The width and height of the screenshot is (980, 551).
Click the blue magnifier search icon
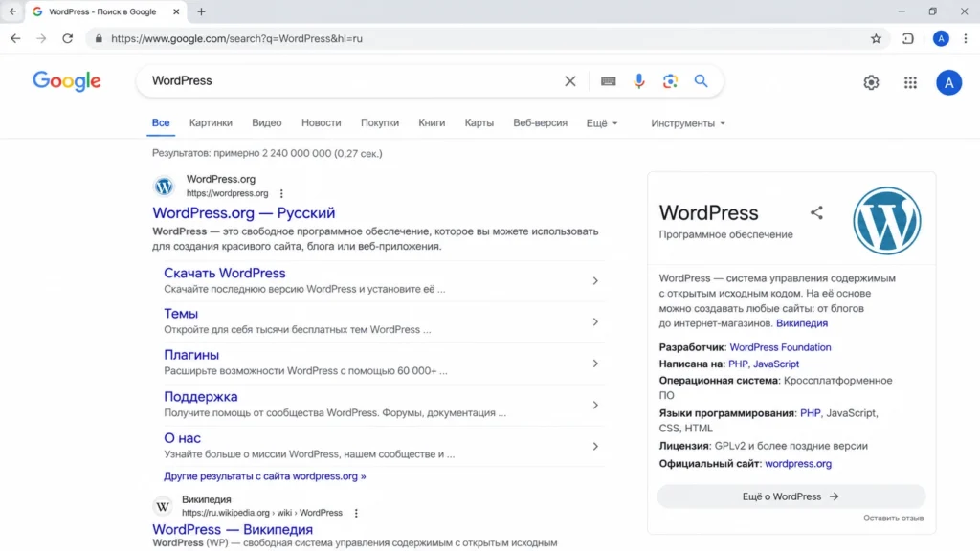click(702, 81)
